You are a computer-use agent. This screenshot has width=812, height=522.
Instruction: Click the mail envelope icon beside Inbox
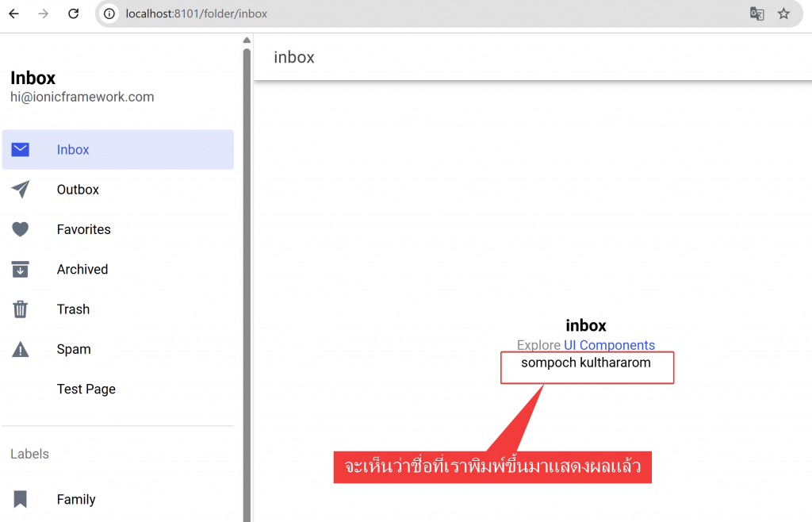point(21,150)
